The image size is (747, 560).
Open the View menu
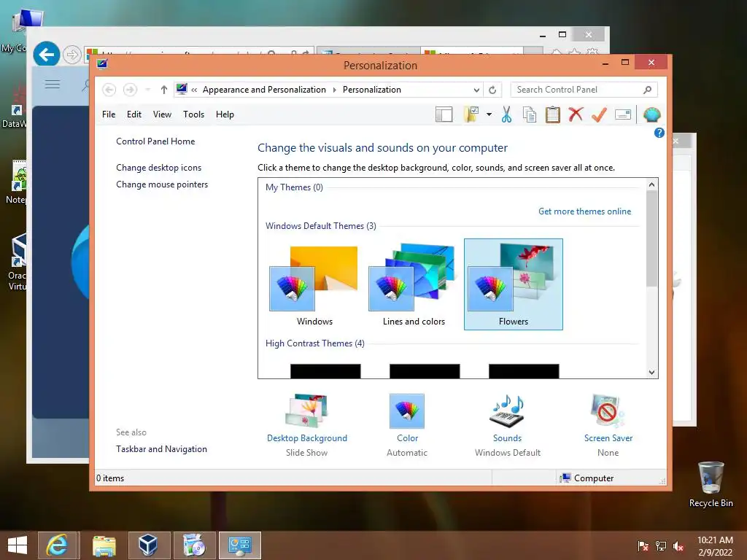coord(162,114)
